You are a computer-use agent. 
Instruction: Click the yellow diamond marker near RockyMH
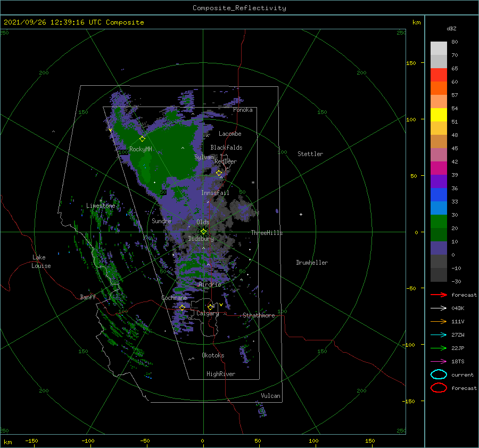click(142, 139)
